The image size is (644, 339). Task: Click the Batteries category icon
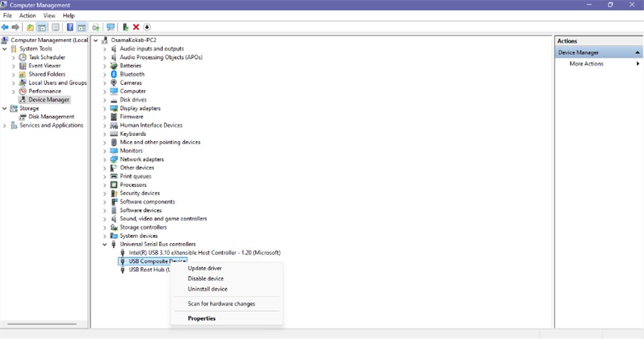(x=114, y=66)
